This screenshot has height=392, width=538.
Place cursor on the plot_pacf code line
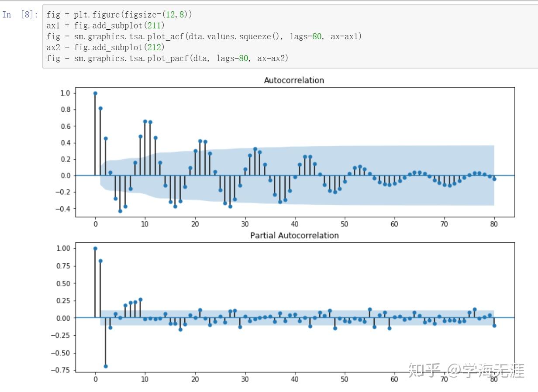coord(167,58)
